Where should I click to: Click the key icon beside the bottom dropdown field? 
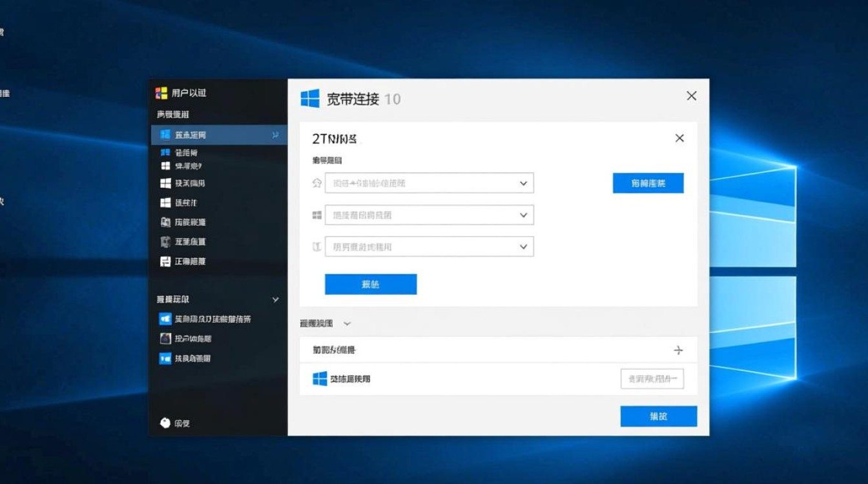click(316, 247)
